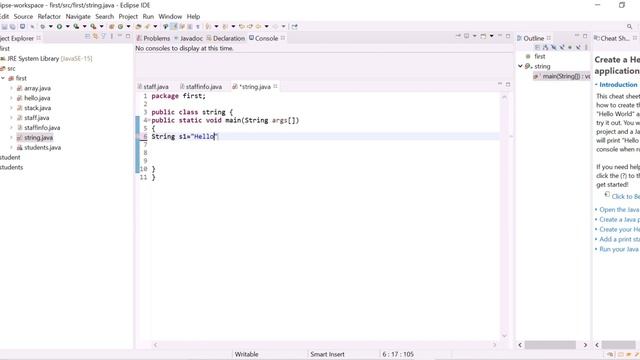Open the Open Console dropdown arrow

point(491,36)
